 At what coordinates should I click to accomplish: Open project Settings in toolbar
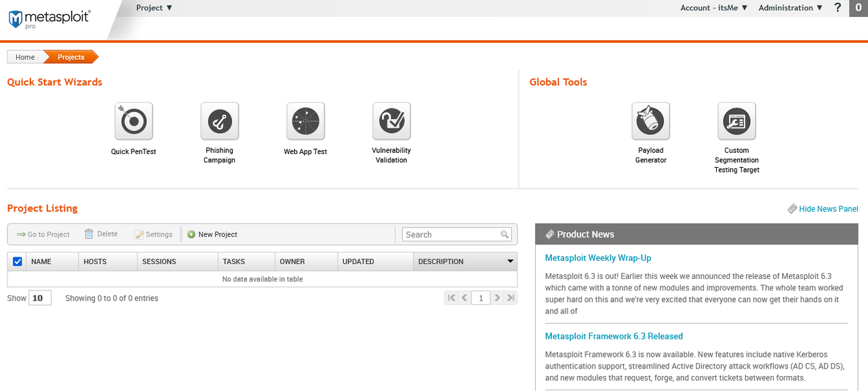pos(154,234)
